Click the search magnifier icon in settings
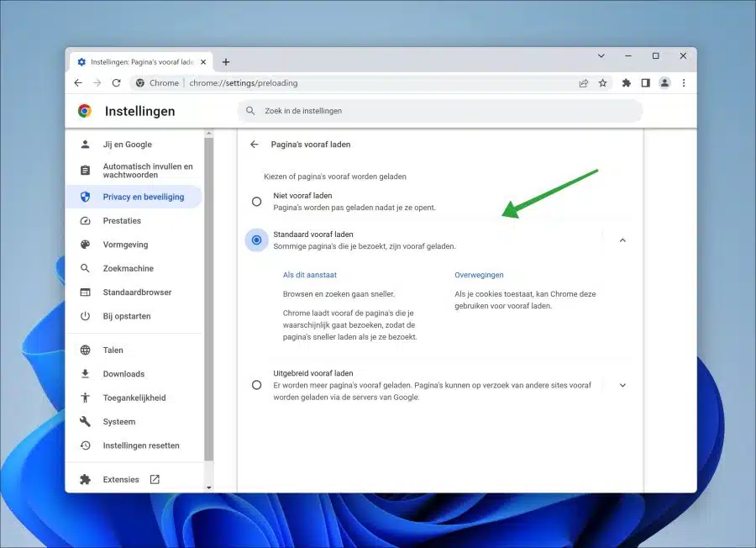Viewport: 756px width, 548px height. (250, 111)
